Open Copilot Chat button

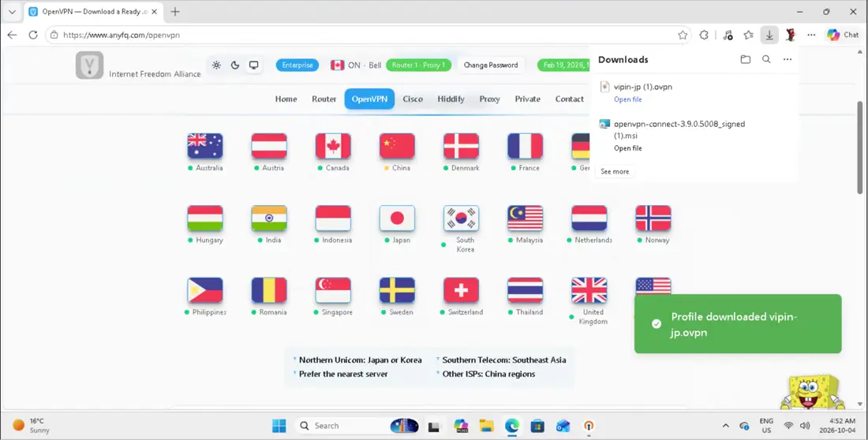pos(843,35)
